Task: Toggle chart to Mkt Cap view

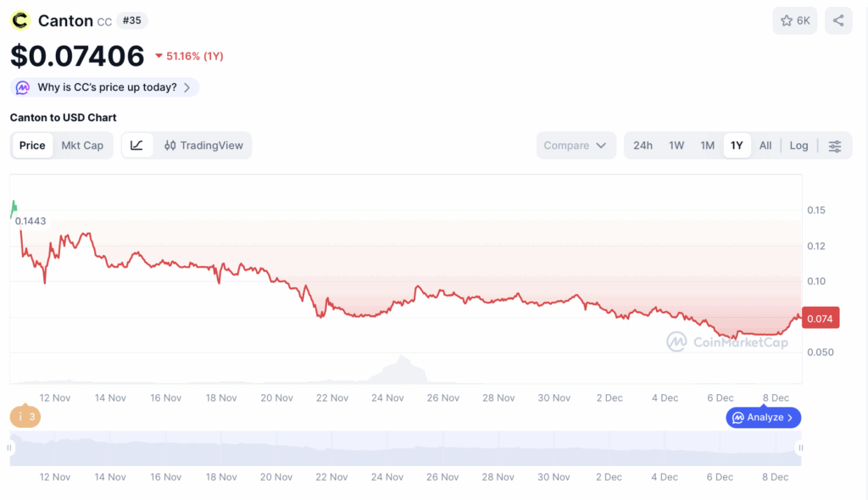Action: 82,146
